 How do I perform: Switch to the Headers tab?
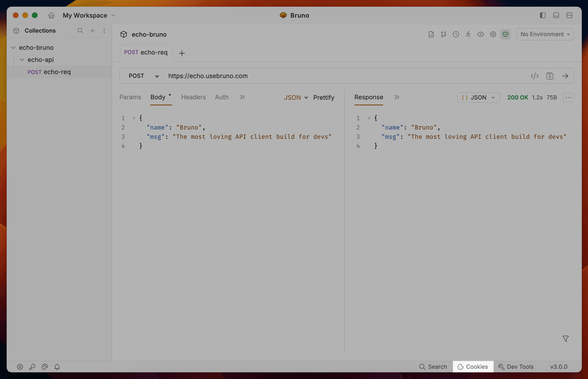[193, 97]
